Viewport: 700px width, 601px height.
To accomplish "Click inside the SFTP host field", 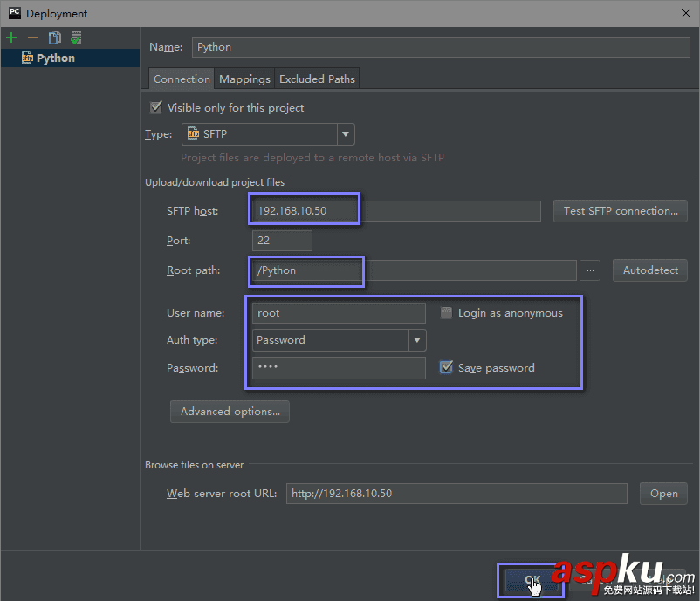I will click(x=304, y=209).
